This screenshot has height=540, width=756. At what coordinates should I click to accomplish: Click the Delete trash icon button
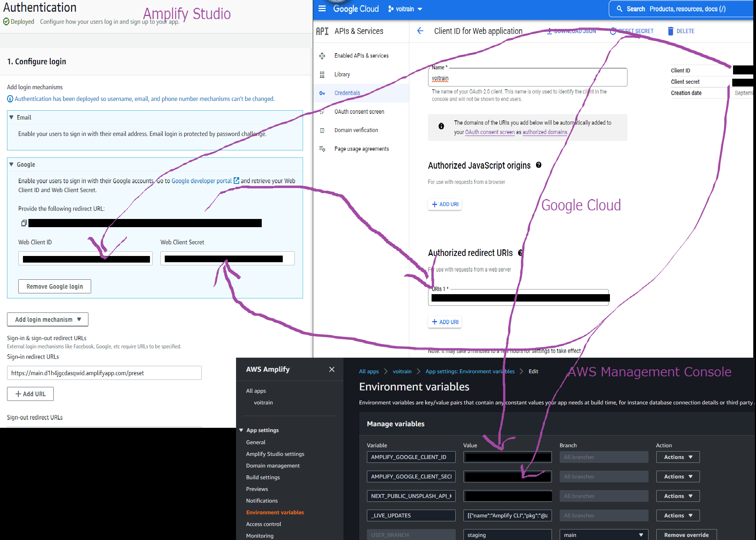(670, 31)
